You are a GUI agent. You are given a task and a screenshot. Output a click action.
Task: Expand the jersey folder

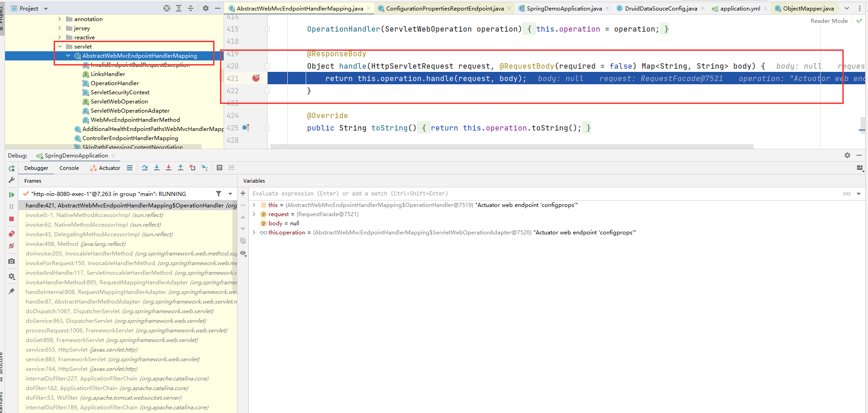60,28
